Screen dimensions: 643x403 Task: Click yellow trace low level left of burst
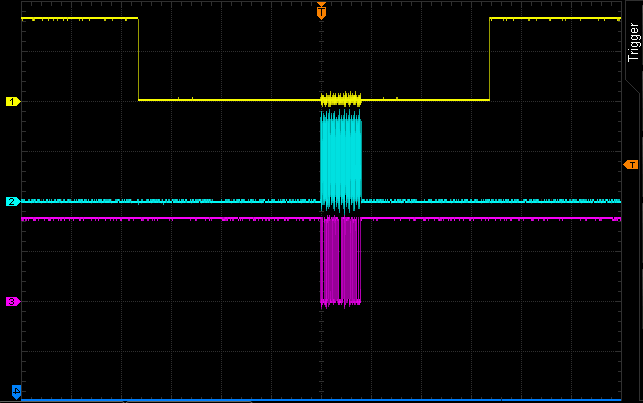230,100
